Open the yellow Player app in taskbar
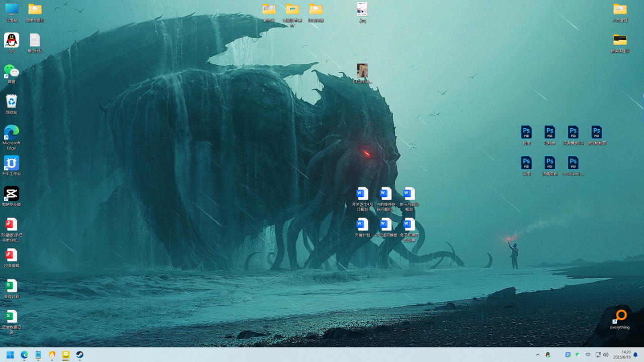Screen dimensions: 644x362 [66, 354]
